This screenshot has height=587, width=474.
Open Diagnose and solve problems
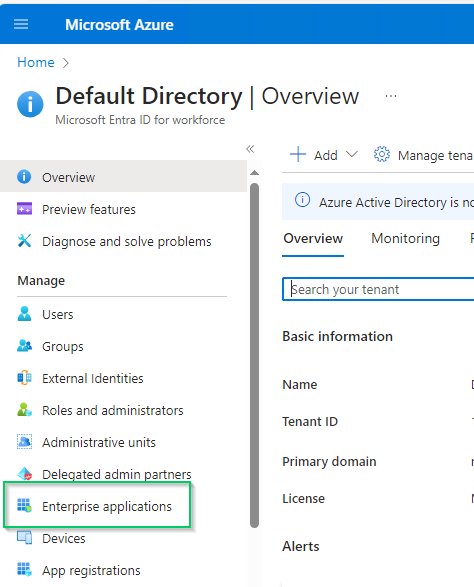(x=127, y=241)
